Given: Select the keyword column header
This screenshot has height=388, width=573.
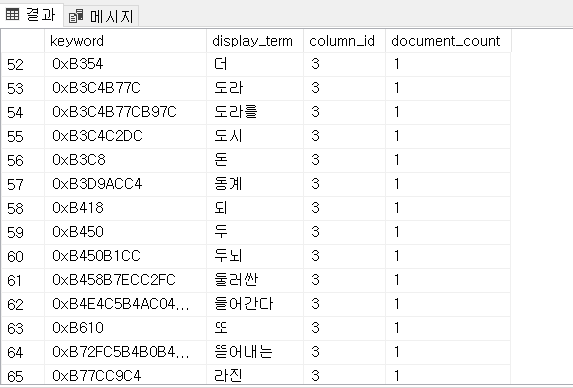Looking at the screenshot, I should click(125, 41).
